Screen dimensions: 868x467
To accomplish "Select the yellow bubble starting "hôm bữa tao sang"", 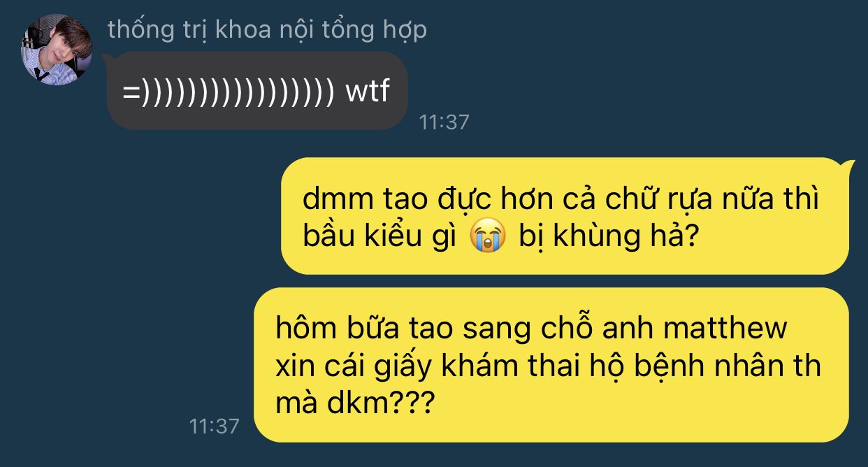I will point(551,364).
